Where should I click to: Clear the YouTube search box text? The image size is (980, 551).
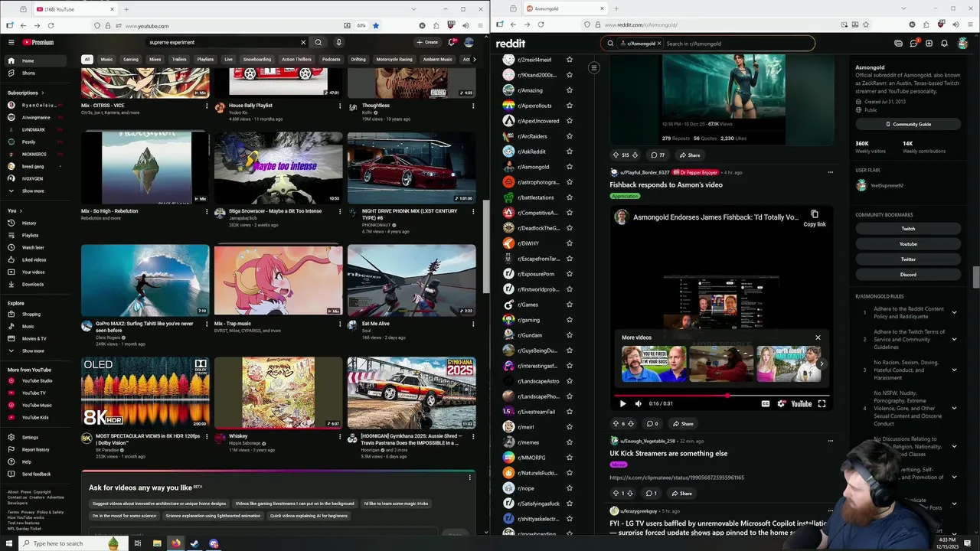tap(303, 42)
